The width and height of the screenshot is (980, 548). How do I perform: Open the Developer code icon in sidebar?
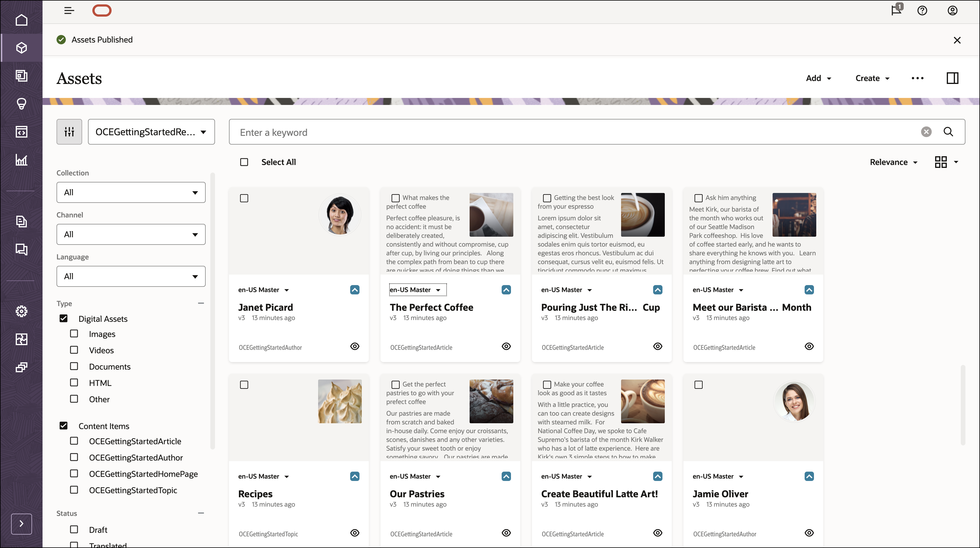point(22,132)
